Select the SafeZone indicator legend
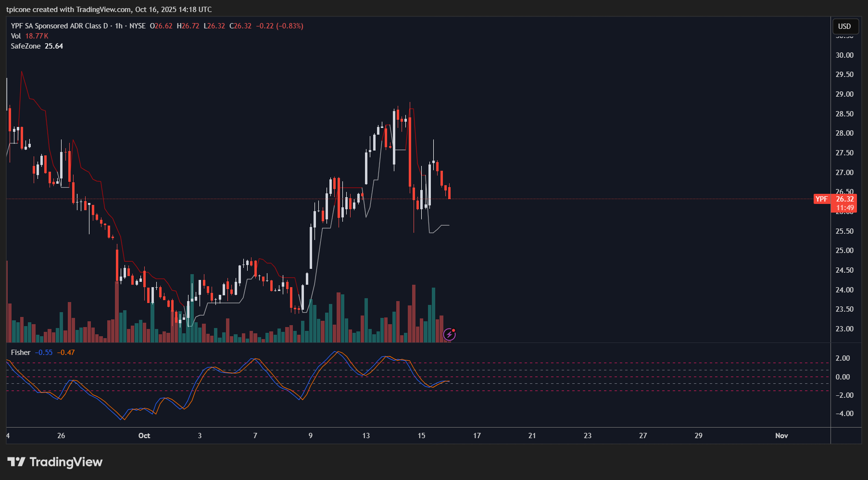The image size is (868, 480). click(25, 46)
